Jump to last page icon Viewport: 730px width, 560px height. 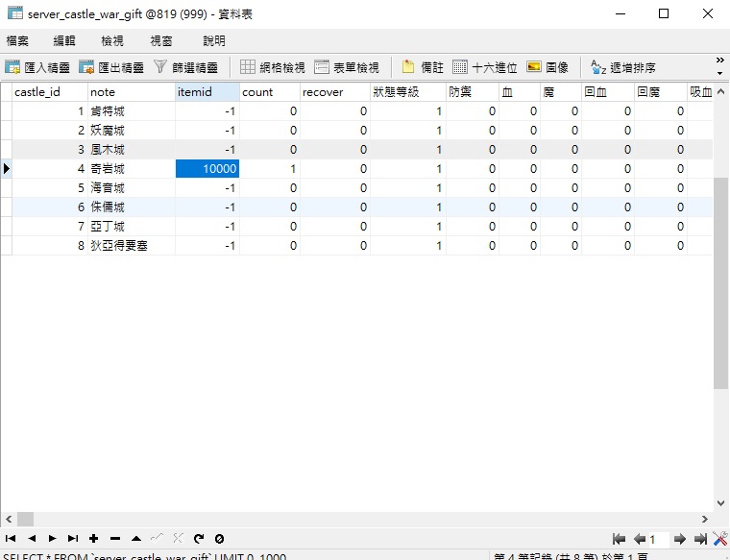pos(700,539)
